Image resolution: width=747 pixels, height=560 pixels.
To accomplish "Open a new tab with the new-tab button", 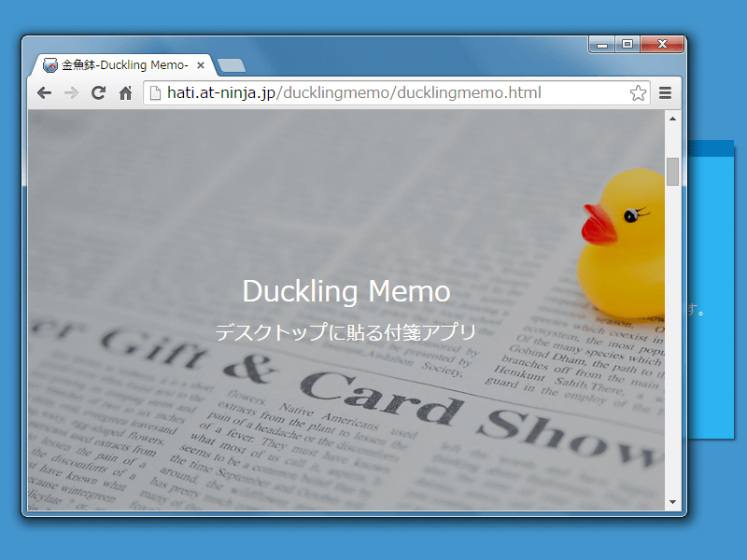I will click(231, 65).
